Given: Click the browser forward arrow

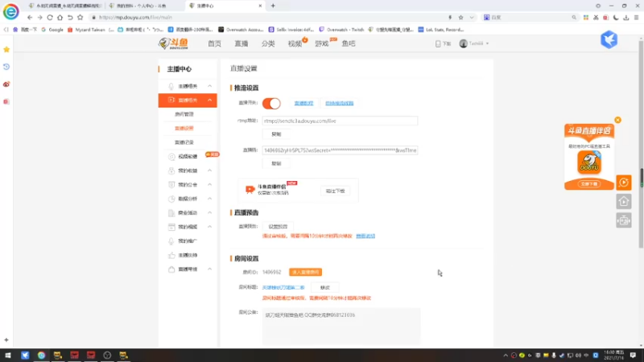Looking at the screenshot, I should pyautogui.click(x=39, y=18).
